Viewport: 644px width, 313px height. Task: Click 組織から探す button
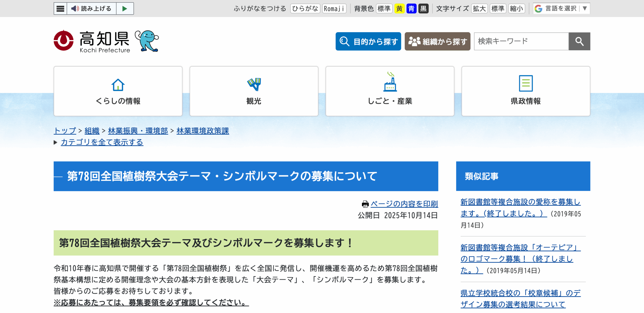click(x=437, y=41)
